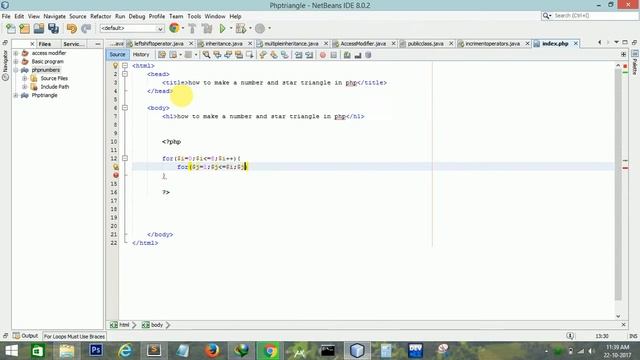Viewport: 640px width, 360px height.
Task: Open the Navigate menu
Action: coord(54,16)
